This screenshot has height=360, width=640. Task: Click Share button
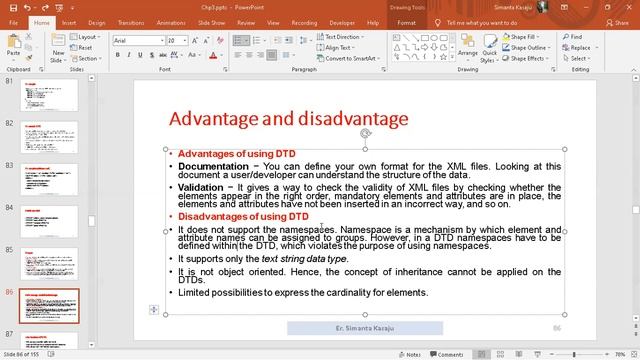pos(617,23)
